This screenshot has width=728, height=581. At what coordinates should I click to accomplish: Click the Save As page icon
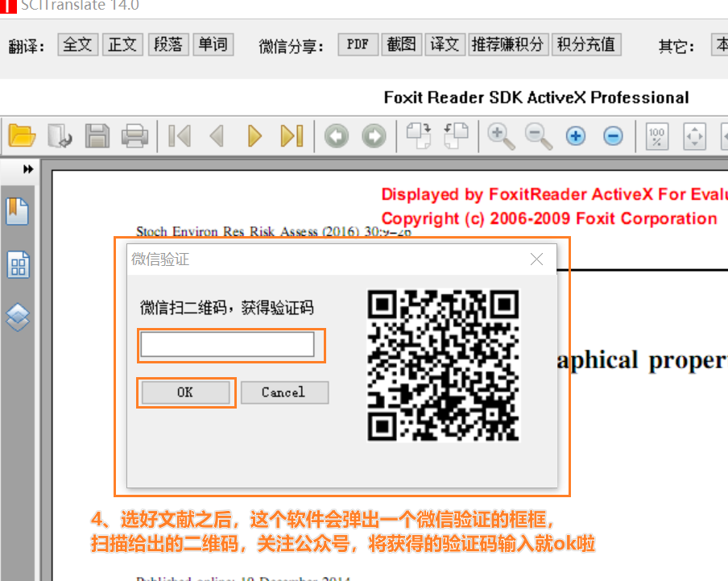(60, 136)
